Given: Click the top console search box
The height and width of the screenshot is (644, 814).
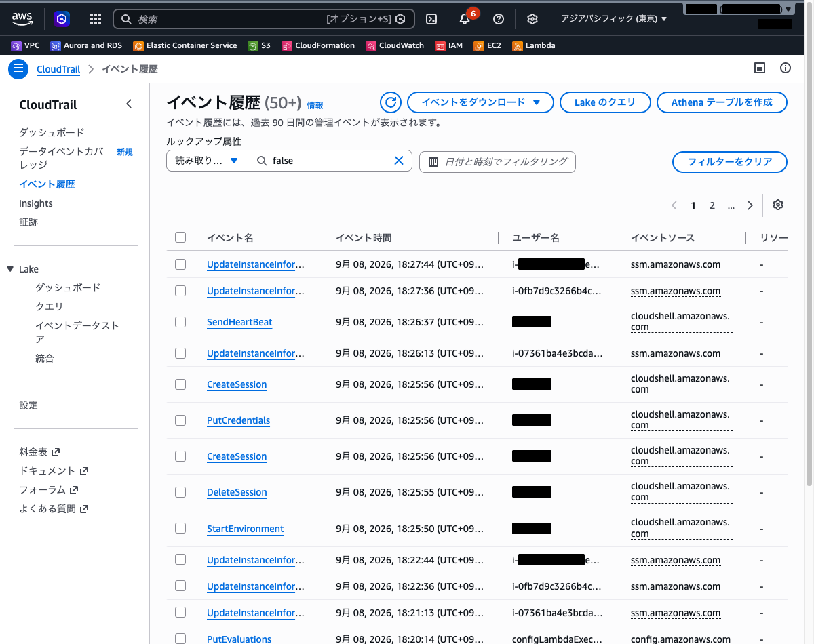Looking at the screenshot, I should pos(263,19).
